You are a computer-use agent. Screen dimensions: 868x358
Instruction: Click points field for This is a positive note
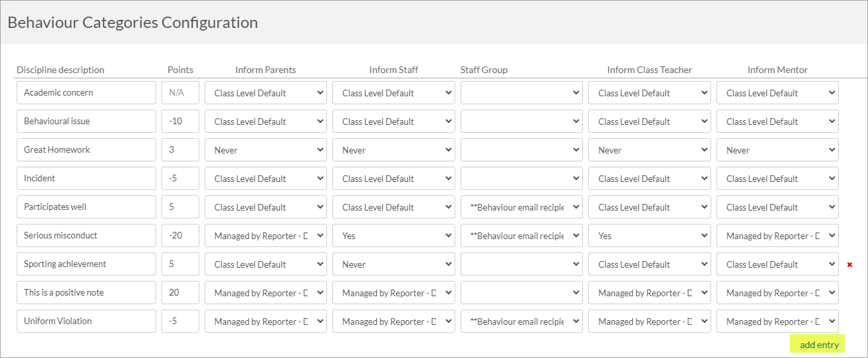click(x=180, y=293)
